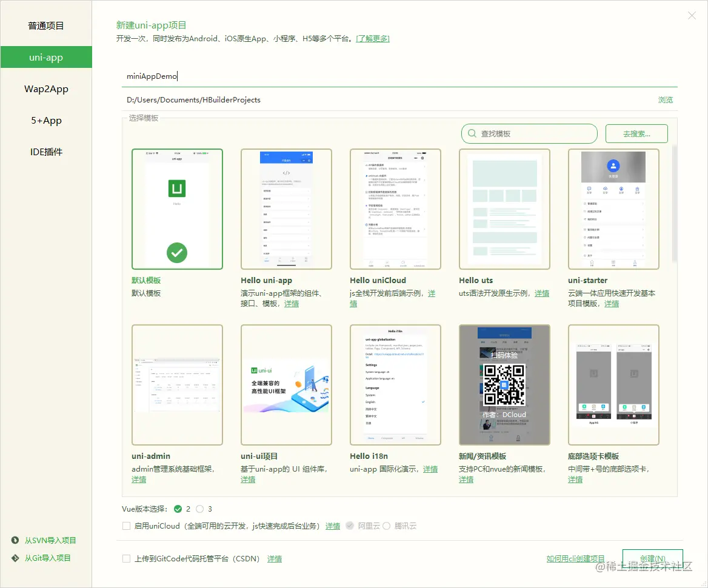
Task: Select the uni-ui项目 template thumbnail
Action: [x=286, y=385]
